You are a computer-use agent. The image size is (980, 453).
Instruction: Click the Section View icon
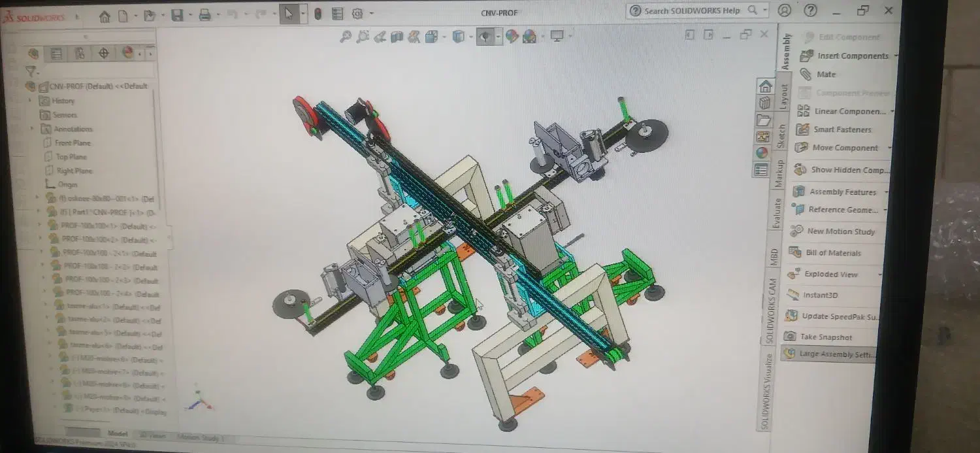tap(397, 37)
